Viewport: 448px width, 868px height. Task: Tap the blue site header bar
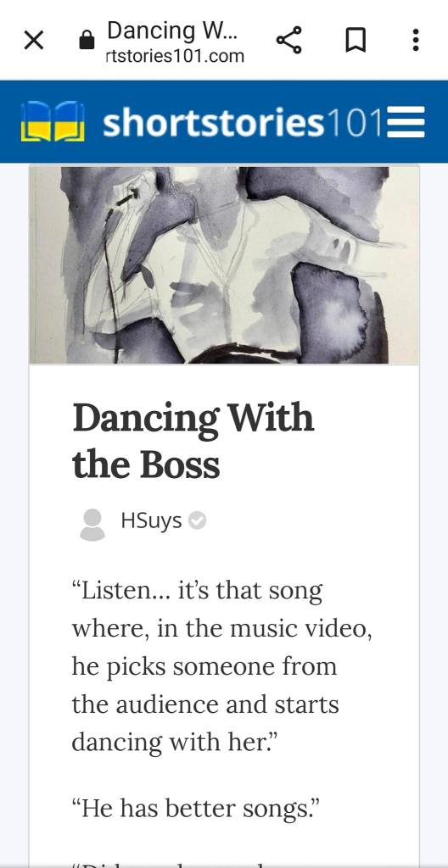[224, 122]
